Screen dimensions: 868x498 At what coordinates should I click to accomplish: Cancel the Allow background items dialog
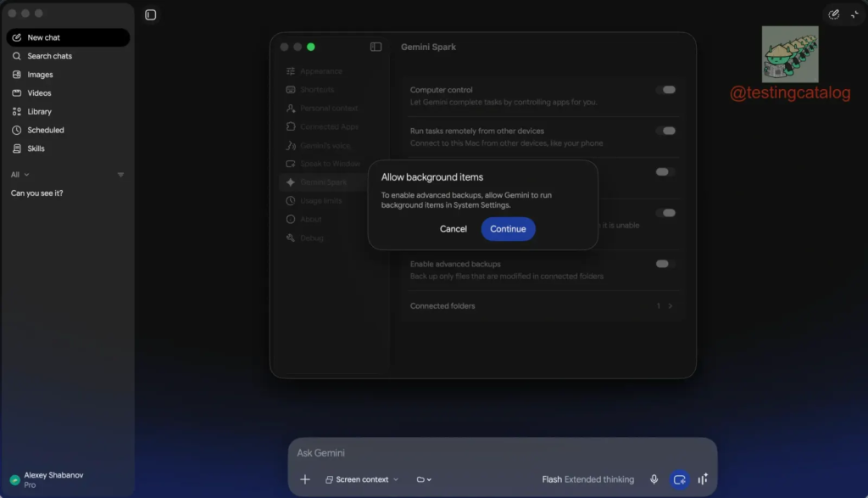[x=453, y=229]
